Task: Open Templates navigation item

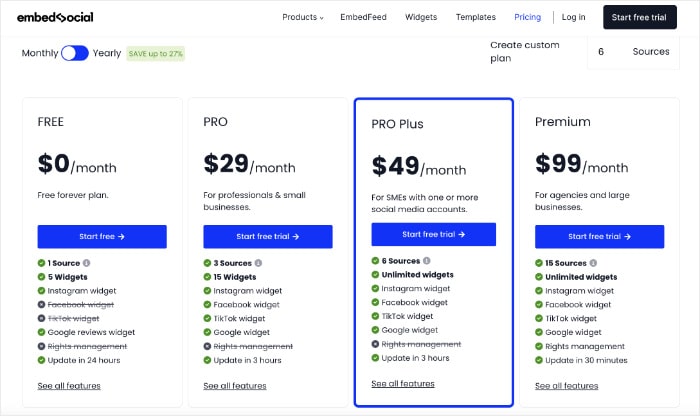Action: [x=475, y=17]
